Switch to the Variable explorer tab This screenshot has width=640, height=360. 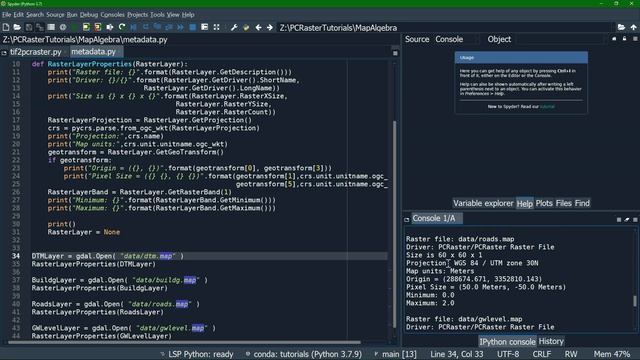[x=483, y=203]
